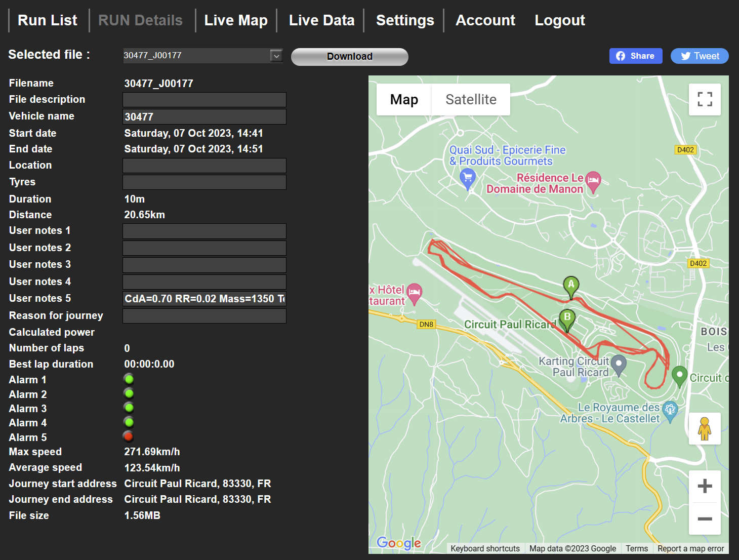The image size is (739, 560).
Task: Open the Settings tab
Action: [x=405, y=20]
